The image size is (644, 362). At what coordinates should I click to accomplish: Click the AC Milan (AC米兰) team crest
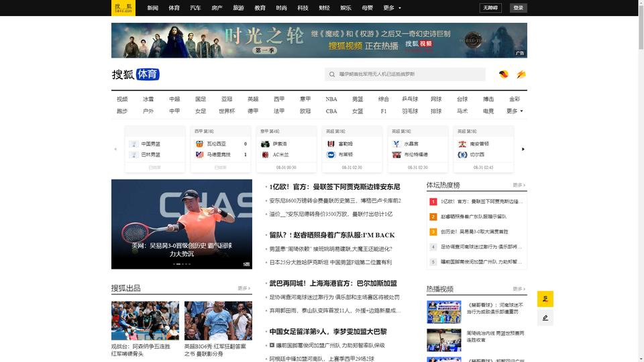pos(265,155)
